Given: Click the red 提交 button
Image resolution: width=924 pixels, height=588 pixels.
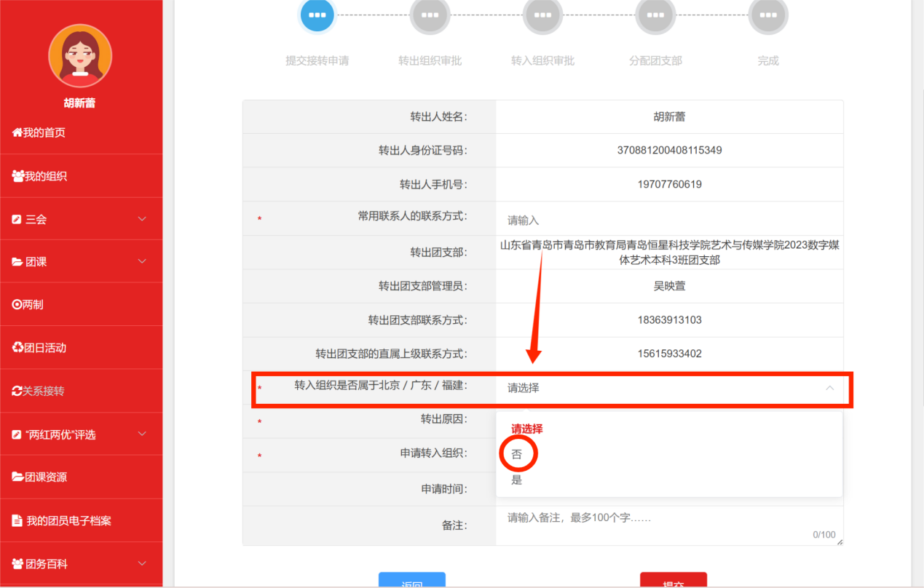Looking at the screenshot, I should click(673, 581).
